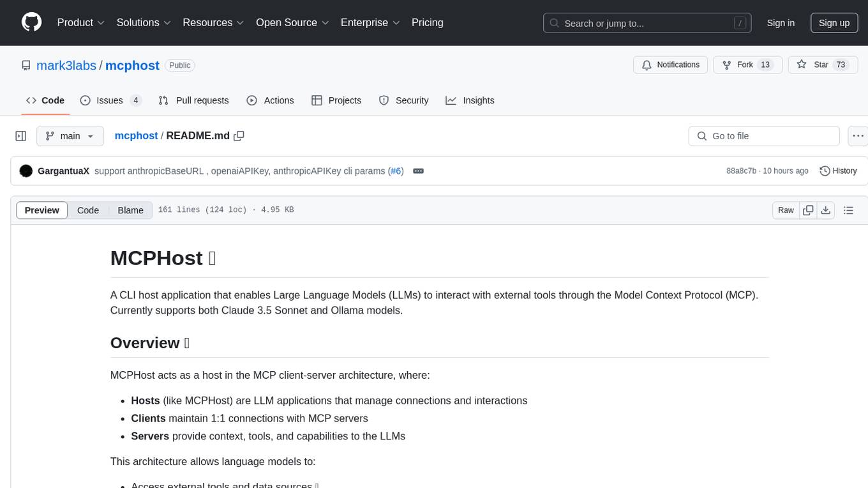Switch to the Actions tab
This screenshot has height=488, width=868.
270,100
